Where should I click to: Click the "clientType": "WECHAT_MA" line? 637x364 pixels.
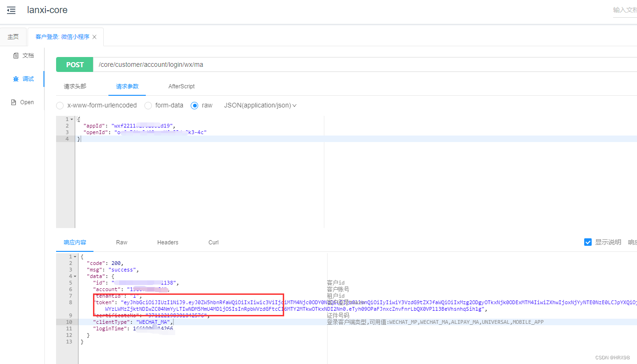pyautogui.click(x=133, y=322)
